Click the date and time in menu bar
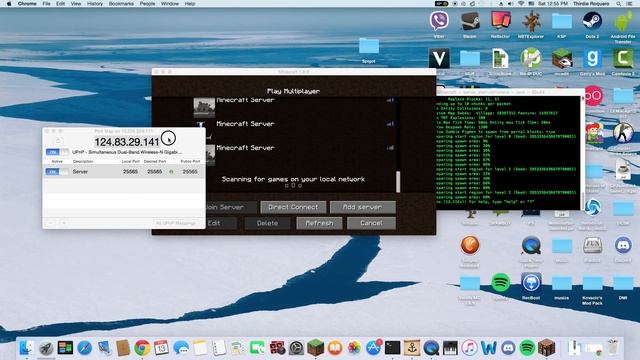 (x=553, y=4)
